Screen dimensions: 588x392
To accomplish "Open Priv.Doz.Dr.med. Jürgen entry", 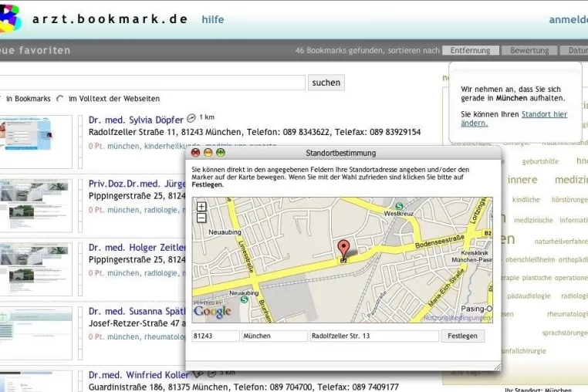I will (x=137, y=184).
